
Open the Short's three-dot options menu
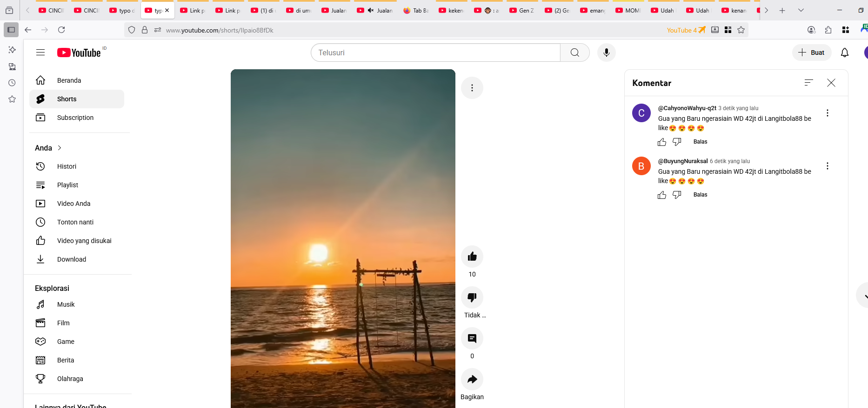click(x=472, y=88)
